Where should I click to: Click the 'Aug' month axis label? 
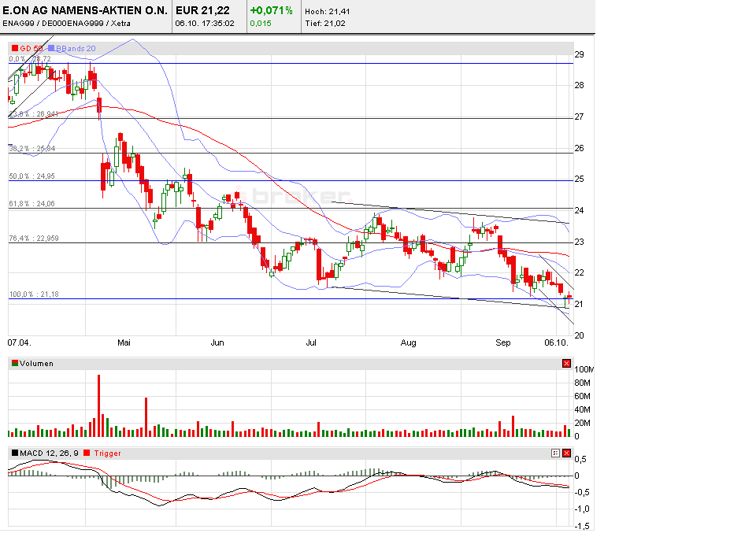tap(409, 342)
